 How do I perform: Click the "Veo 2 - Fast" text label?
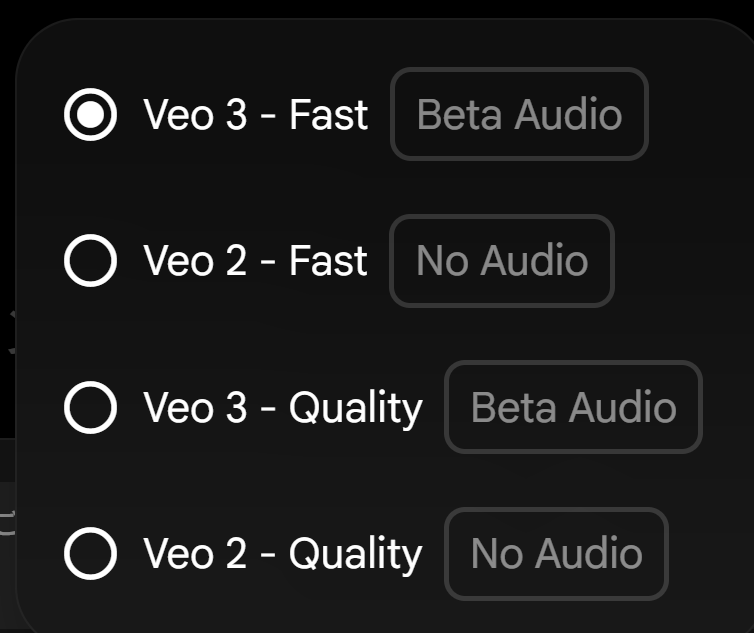(x=255, y=261)
